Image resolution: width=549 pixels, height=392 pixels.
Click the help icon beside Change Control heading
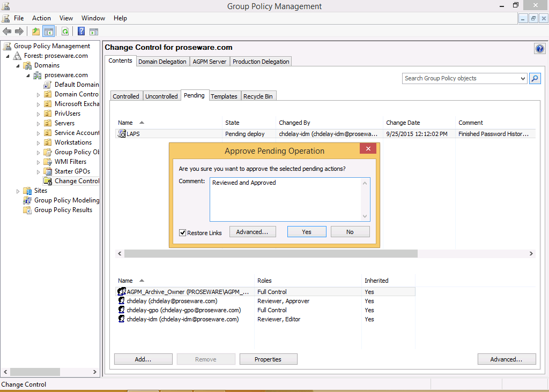pyautogui.click(x=539, y=49)
